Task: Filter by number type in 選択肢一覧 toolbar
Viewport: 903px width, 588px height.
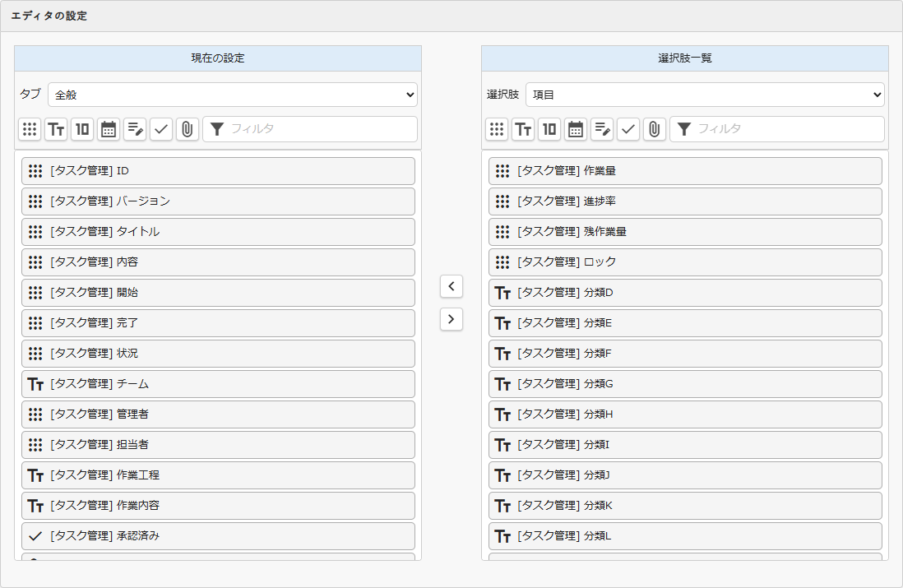Action: click(549, 129)
